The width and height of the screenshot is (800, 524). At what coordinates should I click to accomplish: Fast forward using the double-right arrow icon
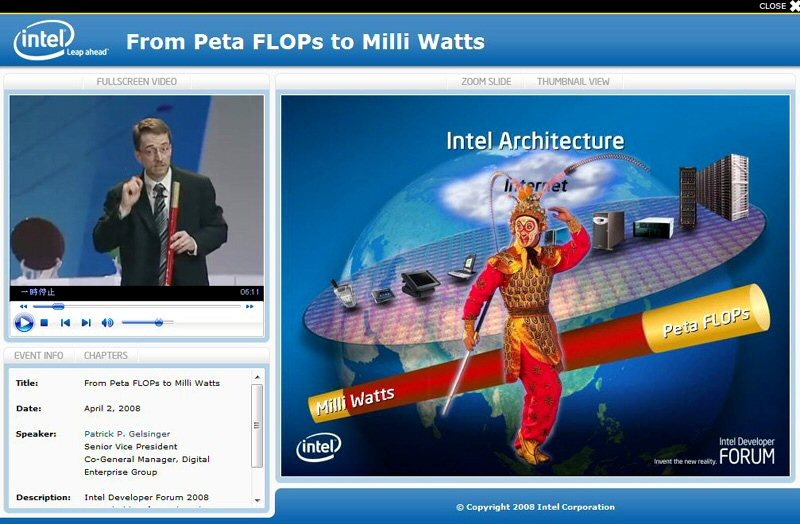pos(249,306)
